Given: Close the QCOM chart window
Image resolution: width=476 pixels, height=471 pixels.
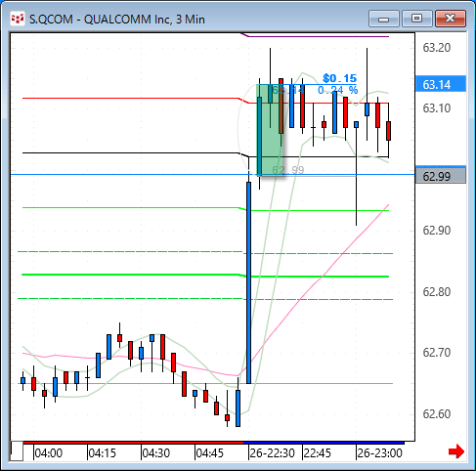Looking at the screenshot, I should tap(451, 19).
